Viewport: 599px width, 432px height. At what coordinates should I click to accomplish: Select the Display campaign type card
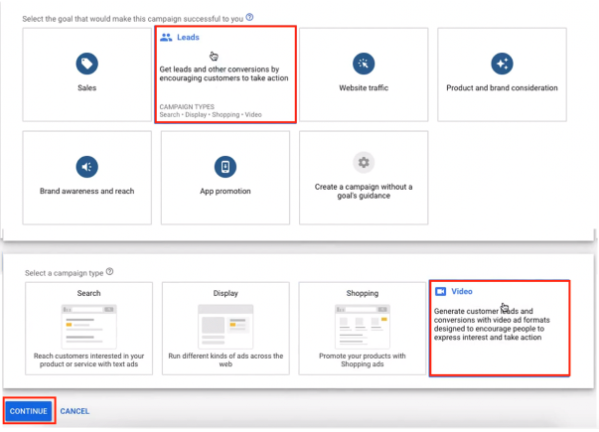click(x=225, y=328)
